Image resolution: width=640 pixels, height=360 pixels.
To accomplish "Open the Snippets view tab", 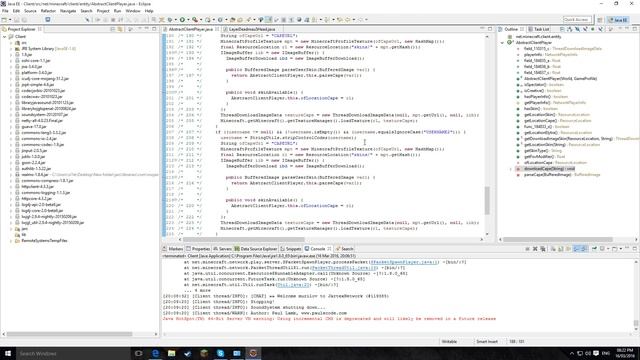I will point(291,249).
